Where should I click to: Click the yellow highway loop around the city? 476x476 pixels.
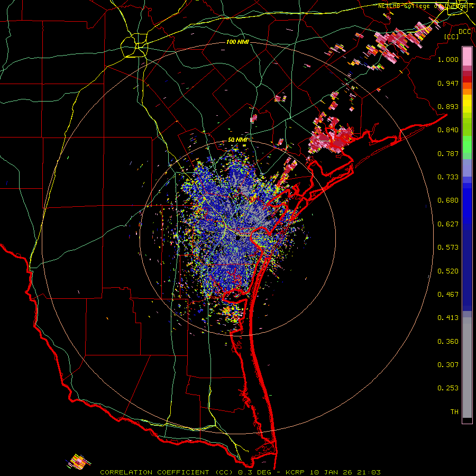134,45
